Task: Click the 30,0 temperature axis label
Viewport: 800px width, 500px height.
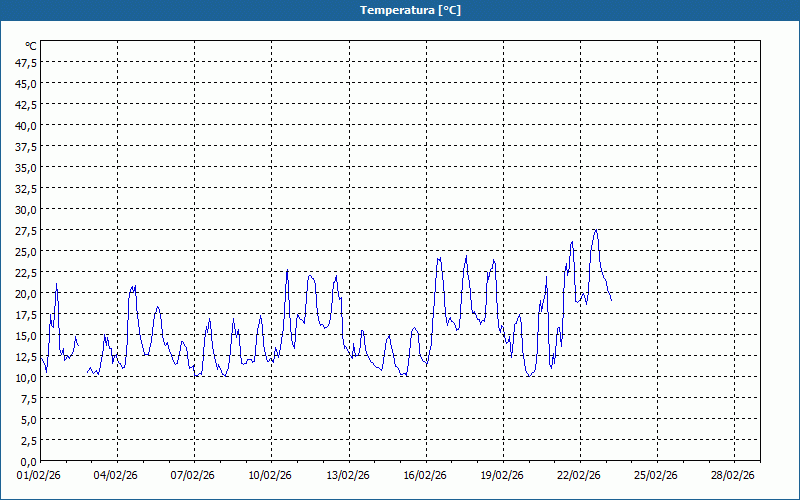Action: pyautogui.click(x=25, y=209)
